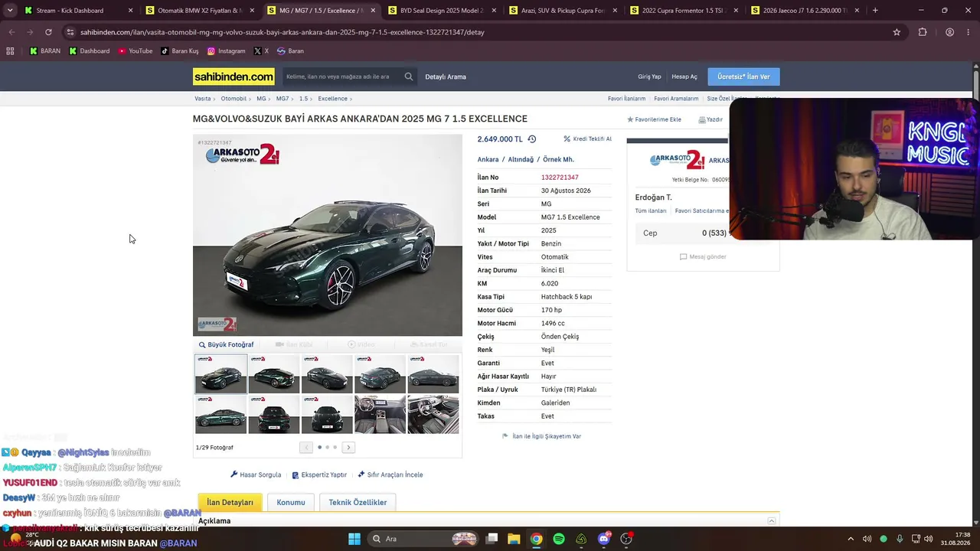Click Büyük Fotoğraf link

[226, 345]
